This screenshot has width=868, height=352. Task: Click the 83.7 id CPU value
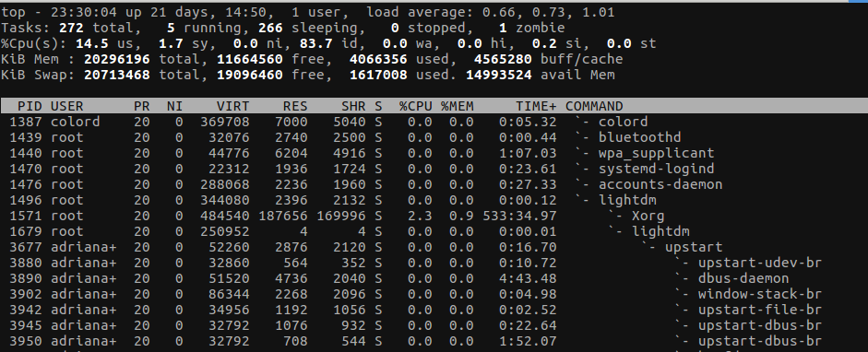pyautogui.click(x=315, y=43)
